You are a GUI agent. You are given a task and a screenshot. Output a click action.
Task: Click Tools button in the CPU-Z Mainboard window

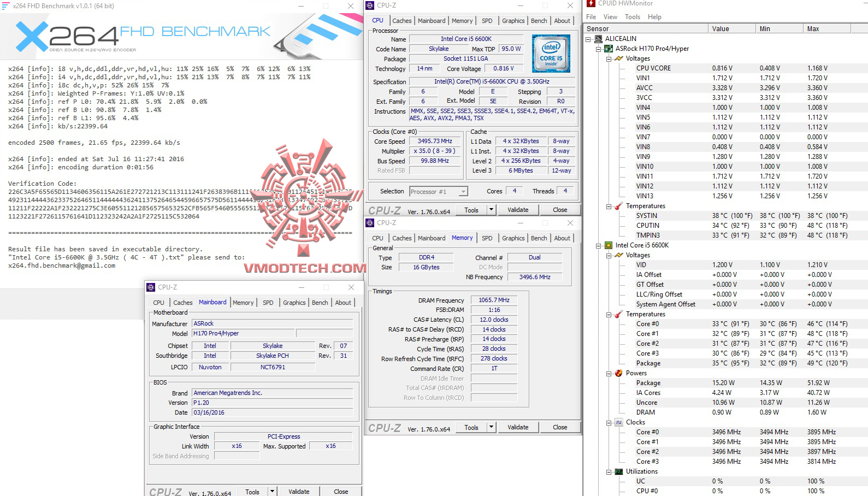[252, 492]
